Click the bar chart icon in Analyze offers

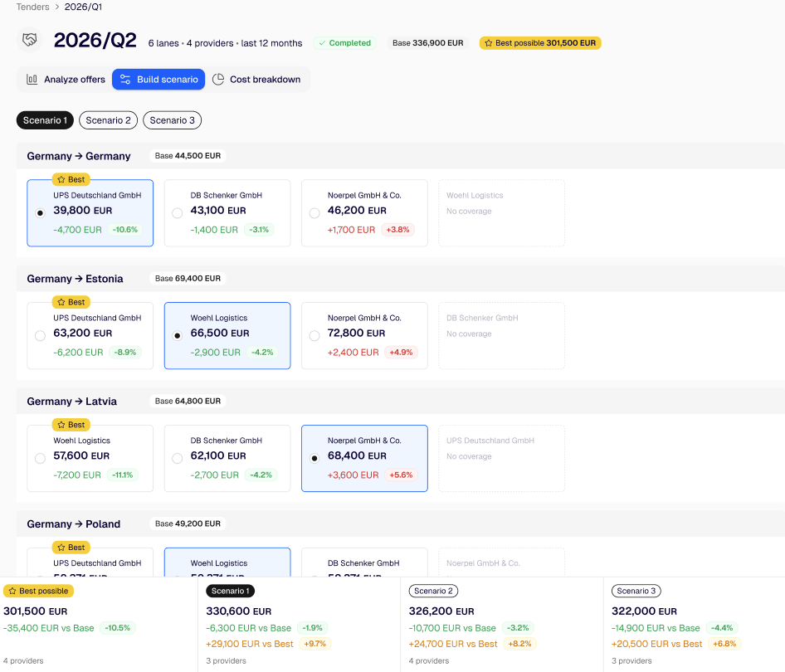32,80
